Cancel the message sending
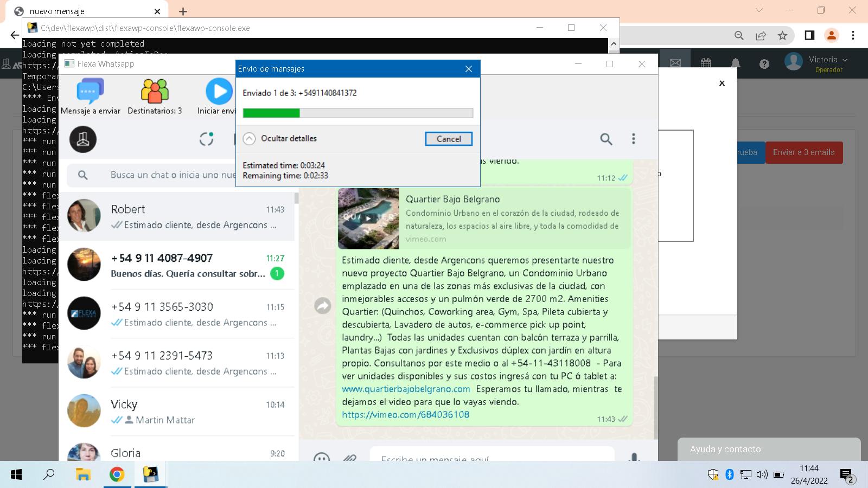The image size is (868, 488). coord(449,139)
